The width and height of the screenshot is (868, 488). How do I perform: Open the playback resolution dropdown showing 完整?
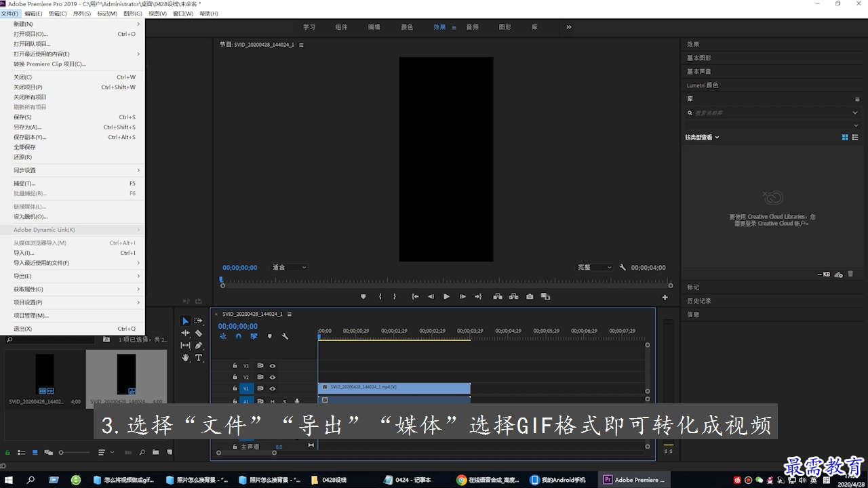click(x=595, y=268)
